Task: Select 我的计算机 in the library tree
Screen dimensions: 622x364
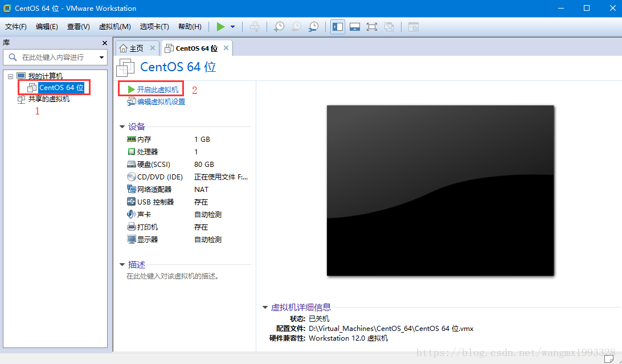Action: click(x=45, y=76)
